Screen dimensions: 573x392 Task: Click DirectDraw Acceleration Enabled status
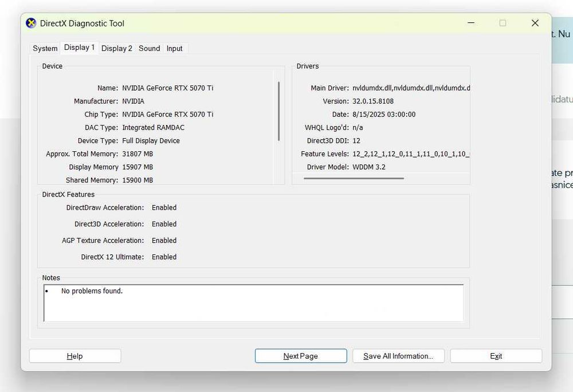(164, 207)
